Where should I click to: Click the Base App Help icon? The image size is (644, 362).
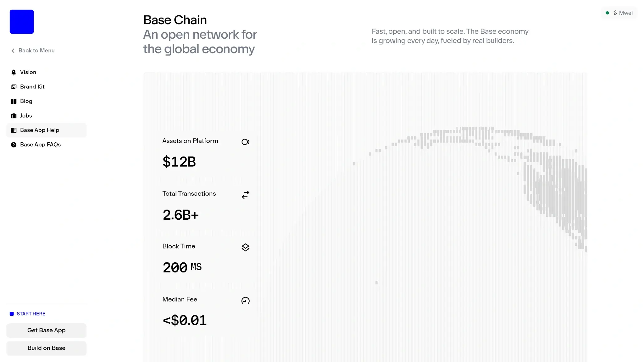tap(14, 130)
